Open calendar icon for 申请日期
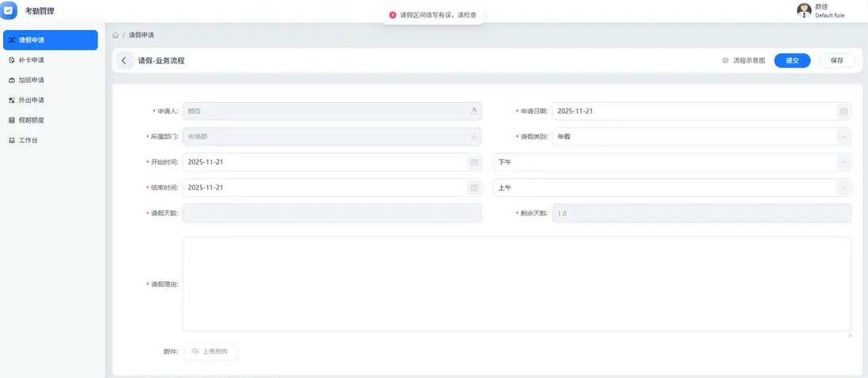Screen dimensions: 868x378 843,112
